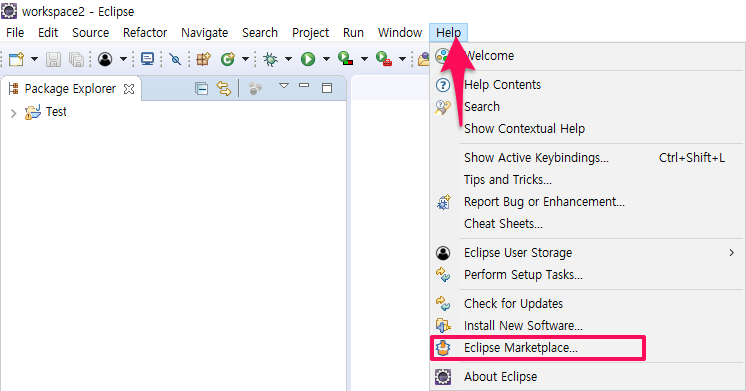746x391 pixels.
Task: Close the Help menu from menu bar
Action: (x=449, y=32)
